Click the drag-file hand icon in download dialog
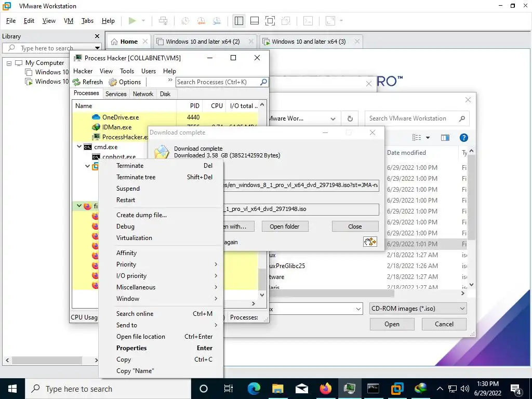Image resolution: width=532 pixels, height=399 pixels. [370, 242]
